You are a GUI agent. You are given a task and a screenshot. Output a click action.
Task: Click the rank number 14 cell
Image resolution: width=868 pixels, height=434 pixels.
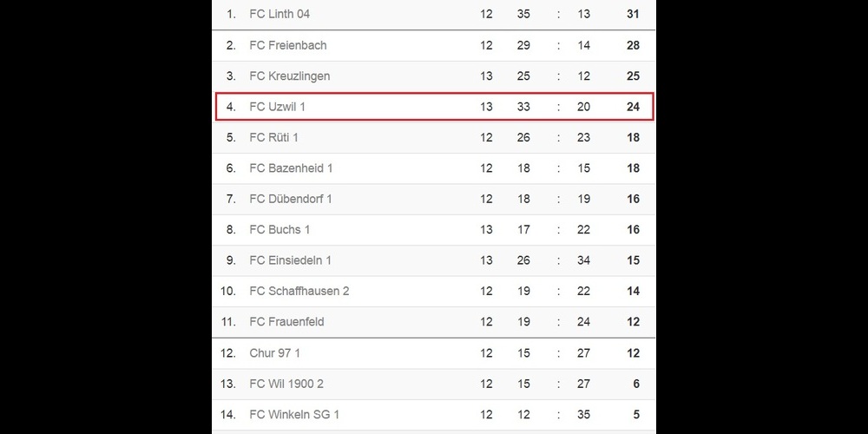click(229, 415)
